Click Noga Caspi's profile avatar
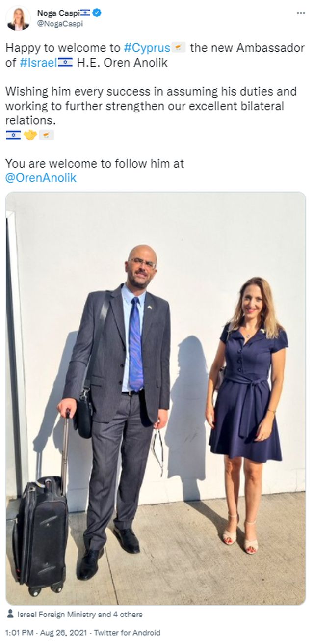Viewport: 314px width, 644px height. [x=18, y=19]
